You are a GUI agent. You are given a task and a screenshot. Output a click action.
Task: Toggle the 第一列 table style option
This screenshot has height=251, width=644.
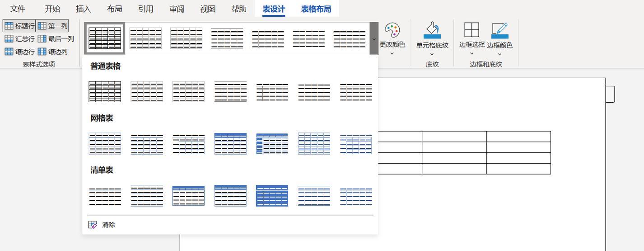52,26
